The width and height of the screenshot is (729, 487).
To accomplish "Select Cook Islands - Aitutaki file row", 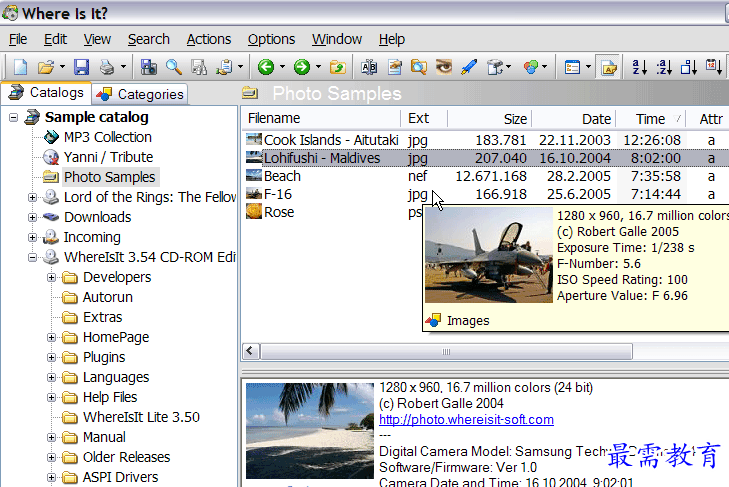I will 484,140.
